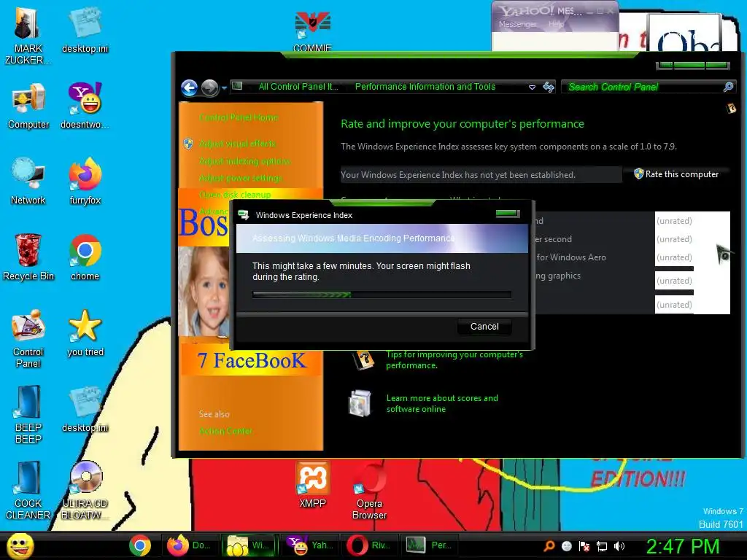Open the Recycle Bin icon
The height and width of the screenshot is (560, 747).
[28, 257]
